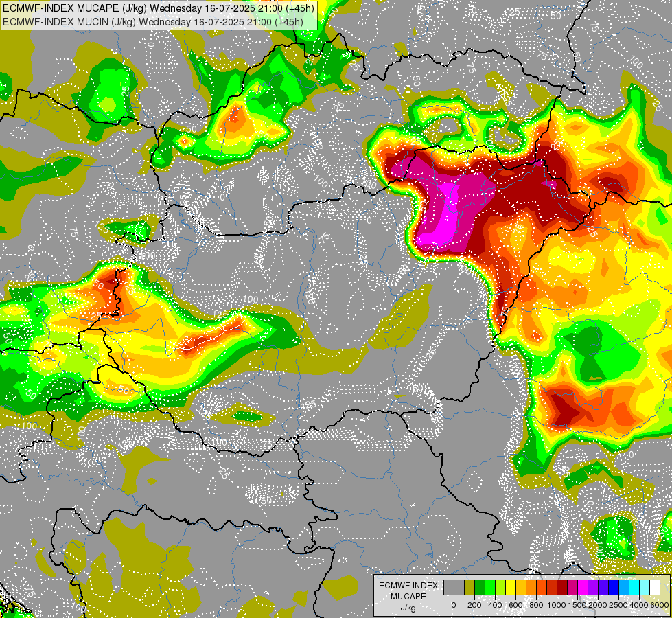Choose the red swatch left of 1000
The height and width of the screenshot is (618, 672).
tap(552, 587)
